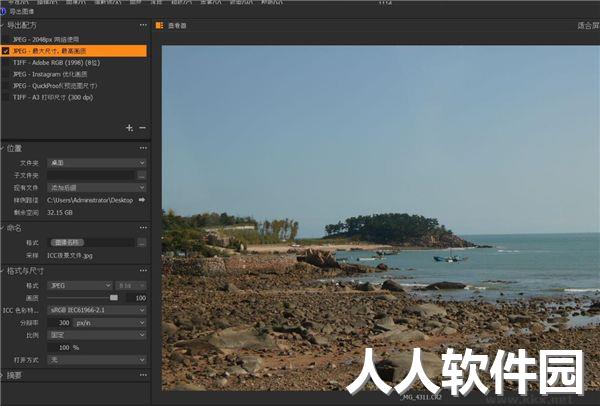Click the scale percent field showing 100
Screen dimensions: 600x406
[59, 347]
